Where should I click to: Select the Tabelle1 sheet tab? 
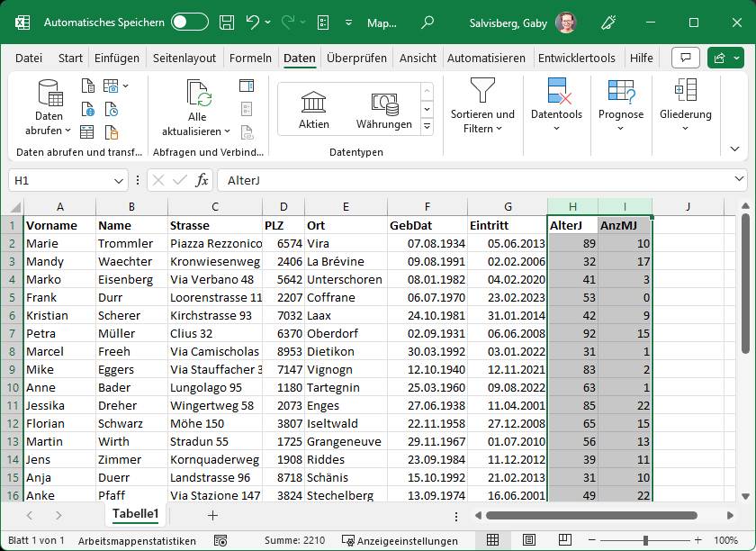point(136,514)
